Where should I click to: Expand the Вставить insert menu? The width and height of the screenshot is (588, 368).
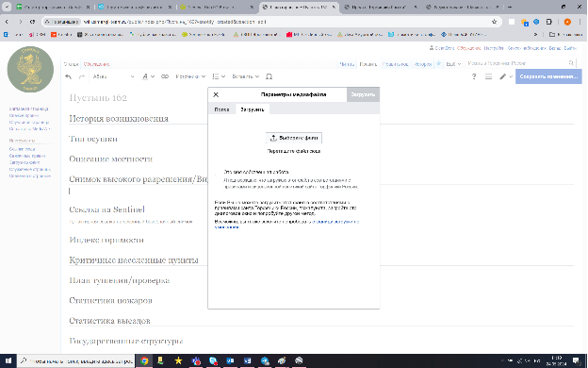tap(246, 76)
